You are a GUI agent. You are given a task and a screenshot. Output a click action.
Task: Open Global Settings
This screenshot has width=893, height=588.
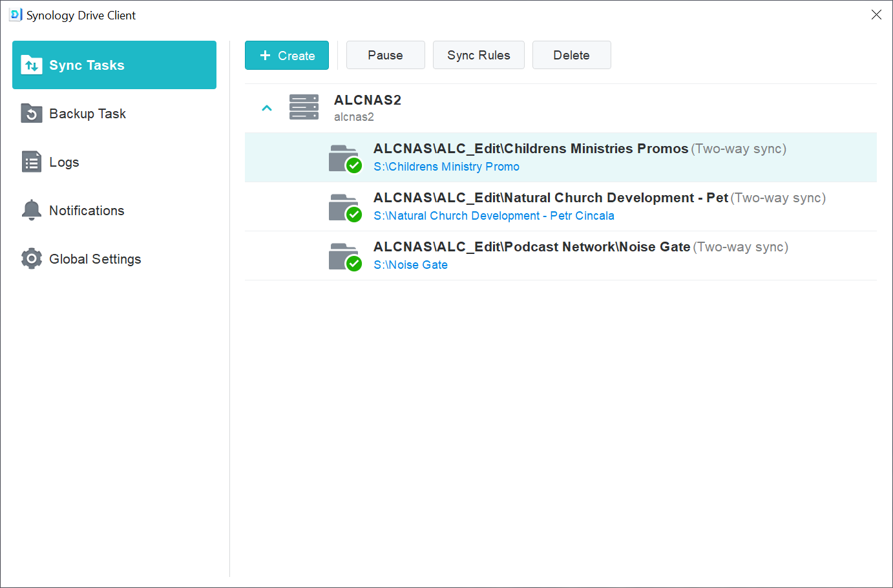114,259
